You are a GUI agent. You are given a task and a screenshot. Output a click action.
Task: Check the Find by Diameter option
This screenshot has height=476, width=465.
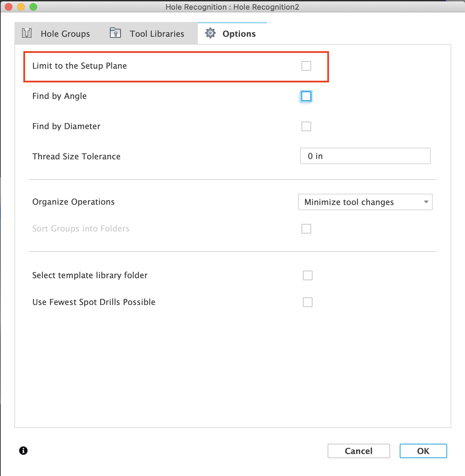(x=306, y=126)
